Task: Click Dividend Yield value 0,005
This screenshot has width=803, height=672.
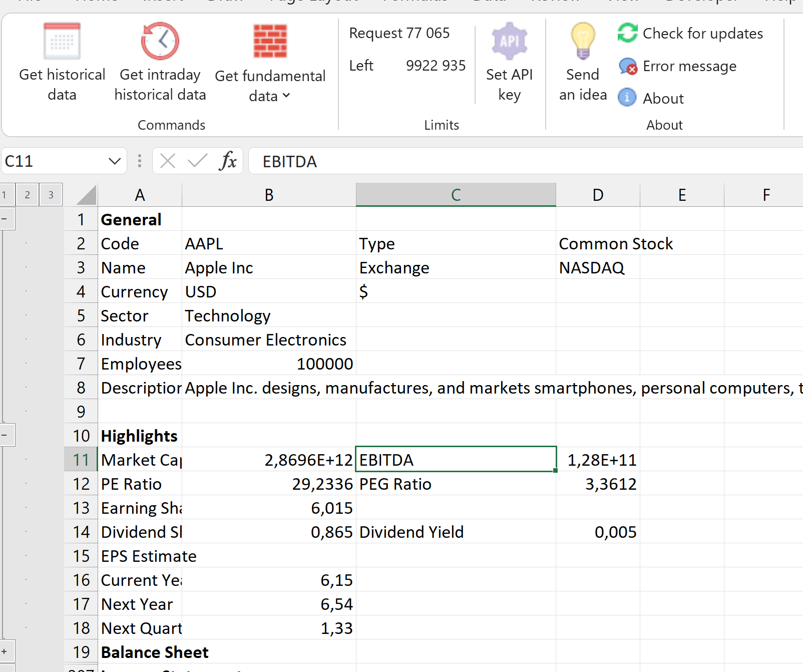Action: pyautogui.click(x=598, y=532)
